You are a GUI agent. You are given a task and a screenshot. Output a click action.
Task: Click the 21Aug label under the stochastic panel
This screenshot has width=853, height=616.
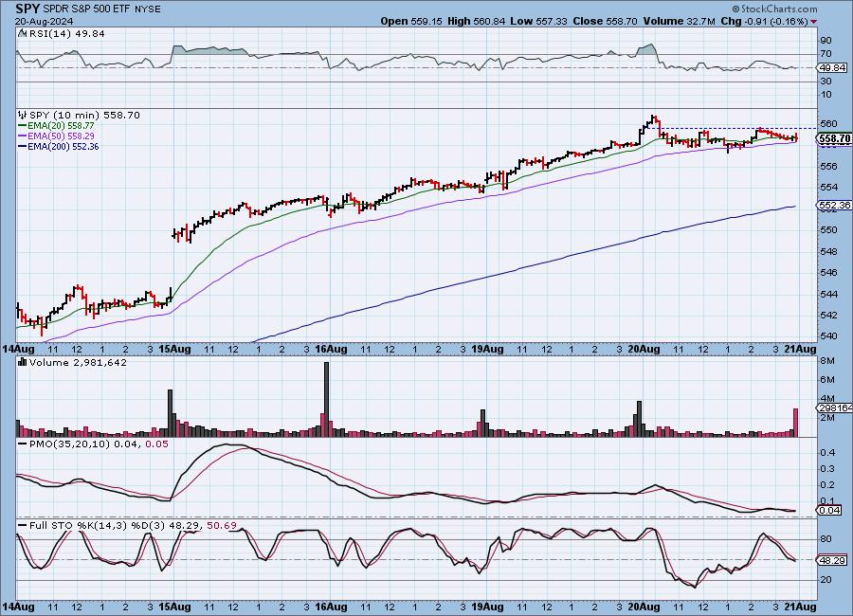(x=800, y=607)
